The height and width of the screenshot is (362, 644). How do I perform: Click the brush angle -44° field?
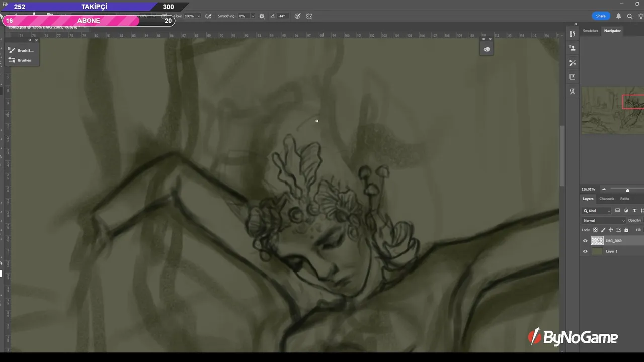click(x=282, y=16)
